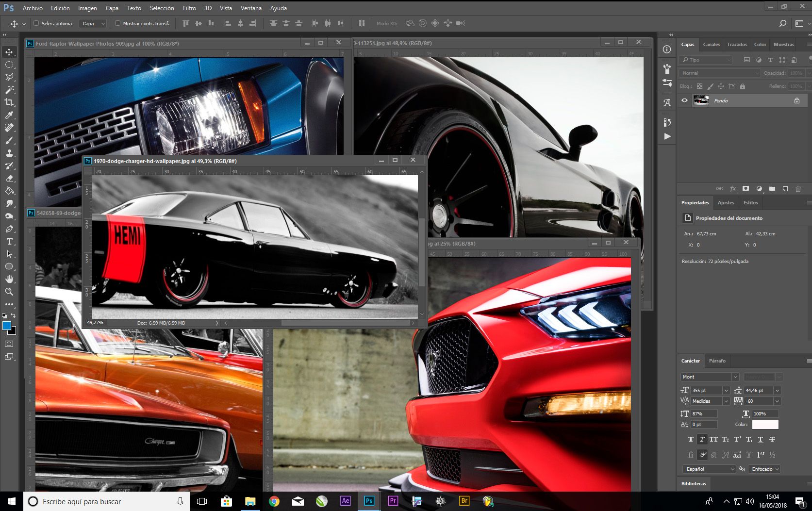Open Premiere Pro from the taskbar
This screenshot has height=511, width=812.
click(393, 501)
